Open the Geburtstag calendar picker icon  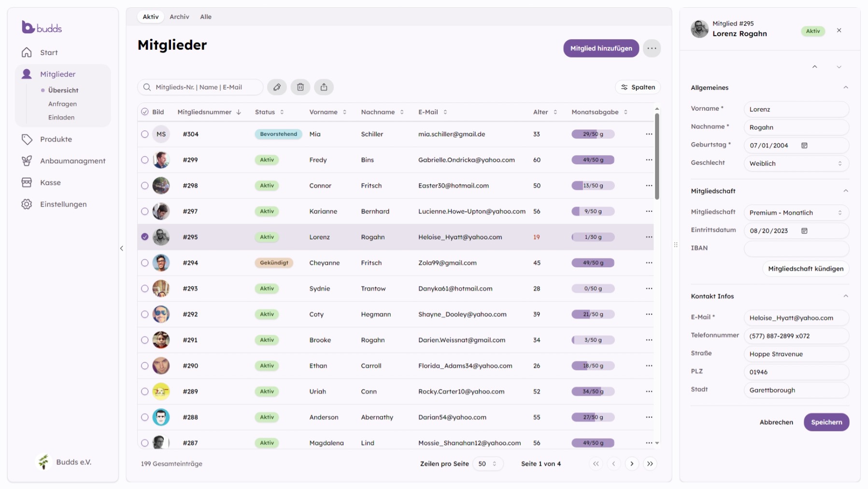804,145
